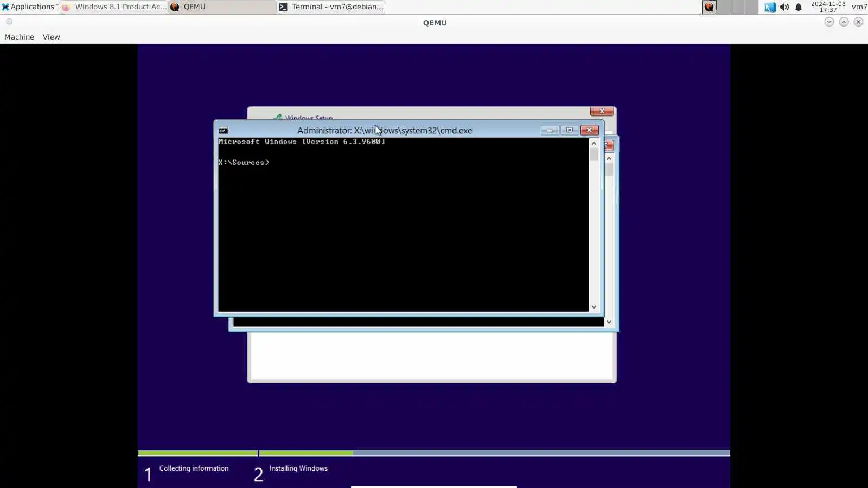The width and height of the screenshot is (868, 488).
Task: Click the X:\Sources> command prompt line
Action: click(x=244, y=162)
